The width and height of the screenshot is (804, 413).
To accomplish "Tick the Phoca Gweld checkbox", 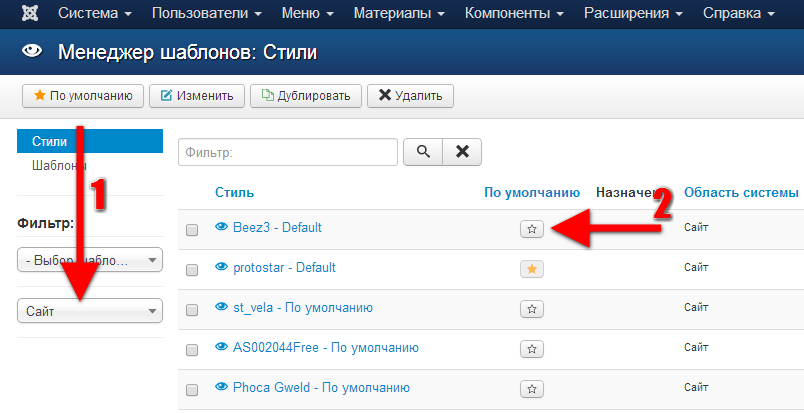I will (x=192, y=390).
